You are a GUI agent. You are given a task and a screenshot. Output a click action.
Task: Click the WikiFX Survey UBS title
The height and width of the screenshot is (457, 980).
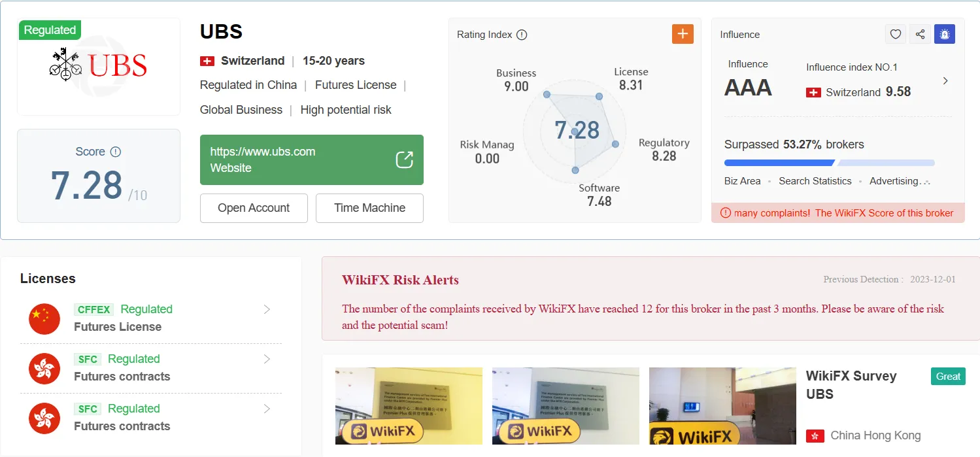[x=851, y=385]
